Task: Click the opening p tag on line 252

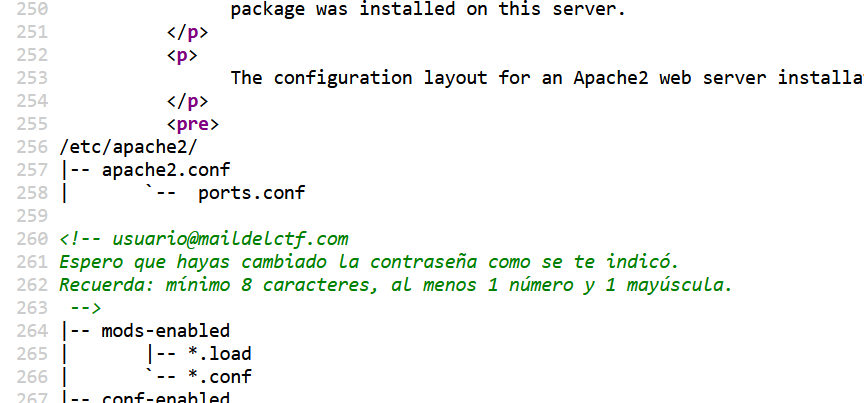Action: [x=182, y=55]
